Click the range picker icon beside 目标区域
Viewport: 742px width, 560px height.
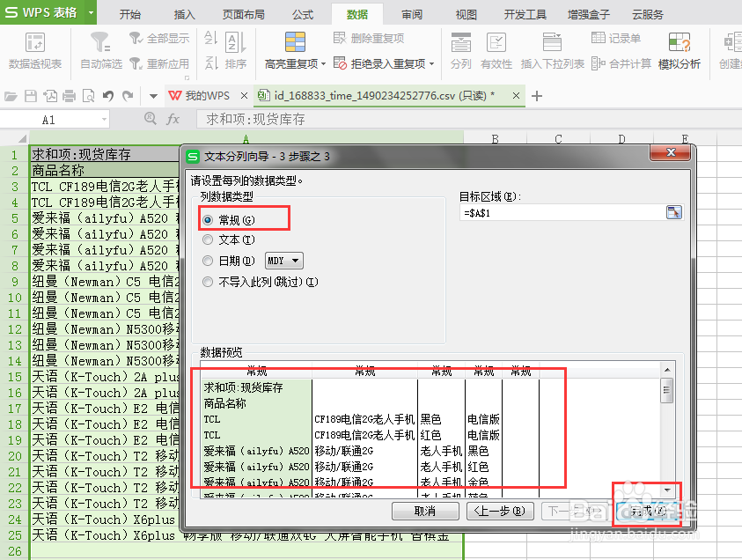click(x=674, y=212)
